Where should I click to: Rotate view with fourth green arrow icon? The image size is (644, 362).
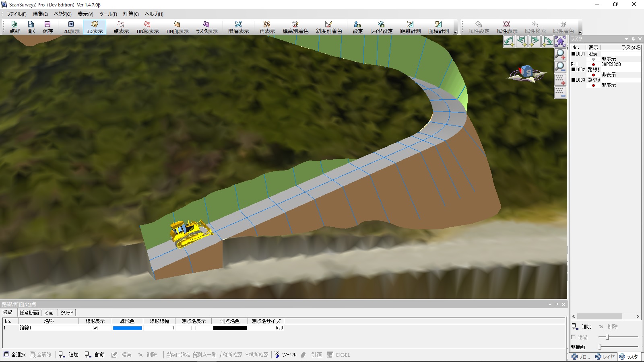(x=547, y=41)
